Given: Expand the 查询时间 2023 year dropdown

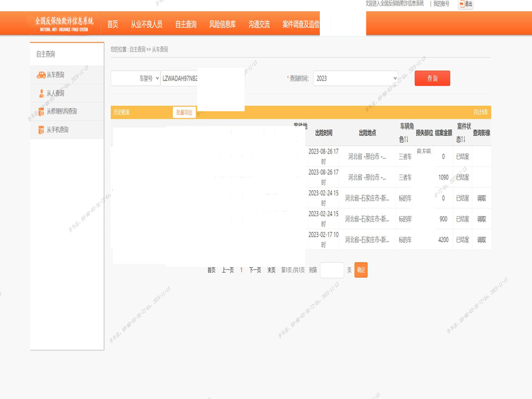Looking at the screenshot, I should (356, 78).
